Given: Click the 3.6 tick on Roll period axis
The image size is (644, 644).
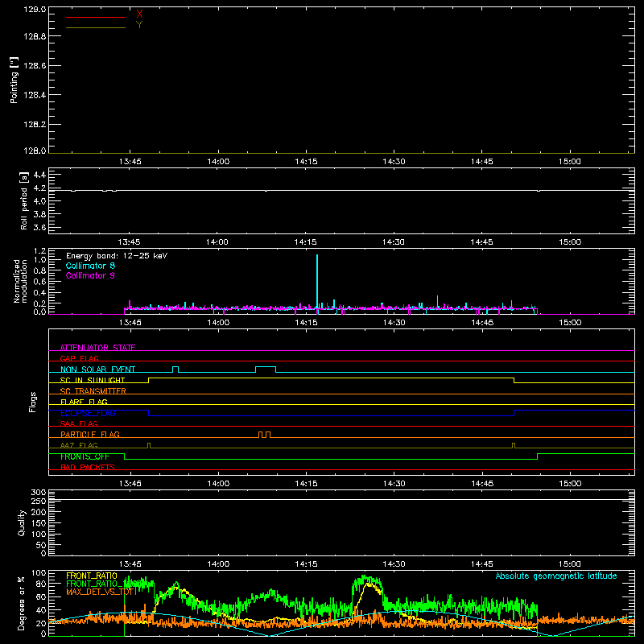Looking at the screenshot, I should click(39, 227).
